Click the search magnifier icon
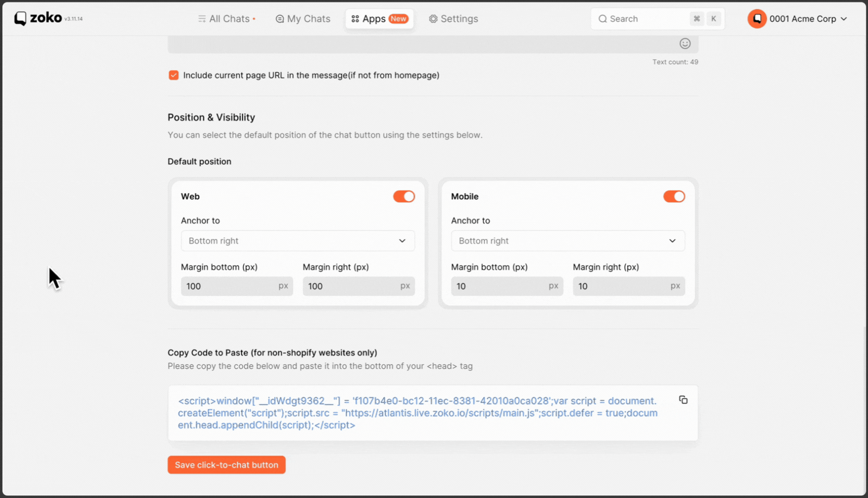 (x=602, y=19)
